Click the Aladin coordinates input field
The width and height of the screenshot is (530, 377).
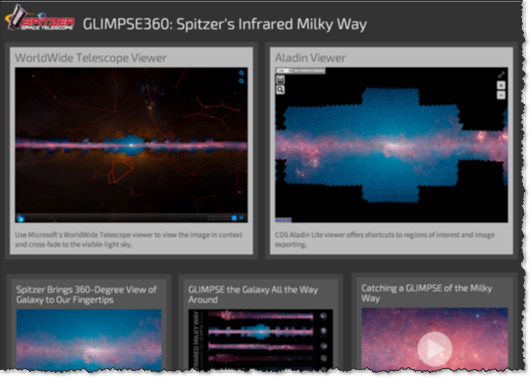click(x=309, y=71)
